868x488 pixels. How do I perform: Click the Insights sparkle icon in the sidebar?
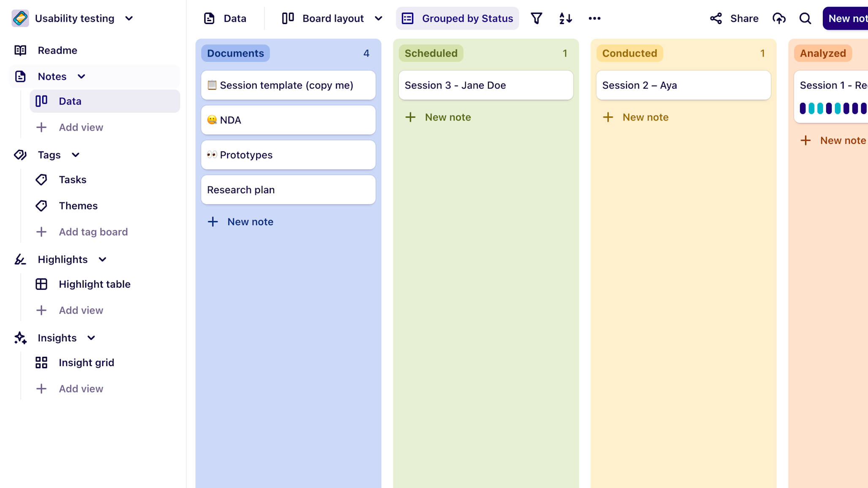(x=20, y=337)
